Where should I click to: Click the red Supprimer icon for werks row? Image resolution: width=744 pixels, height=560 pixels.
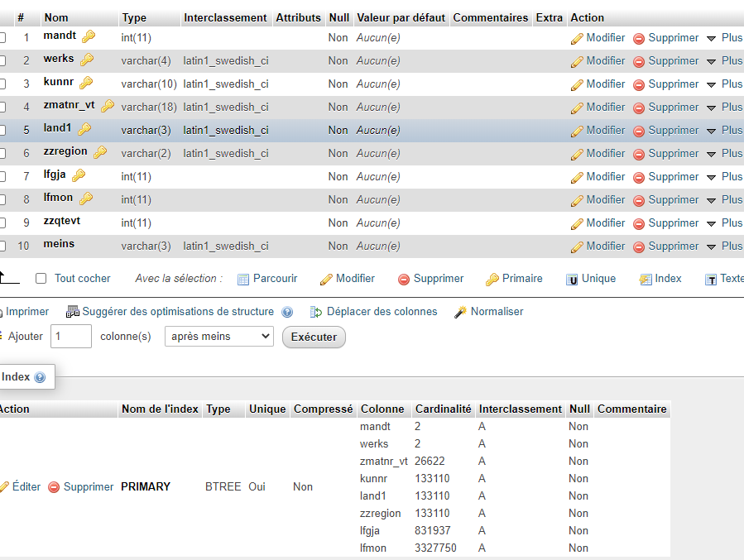click(x=639, y=61)
